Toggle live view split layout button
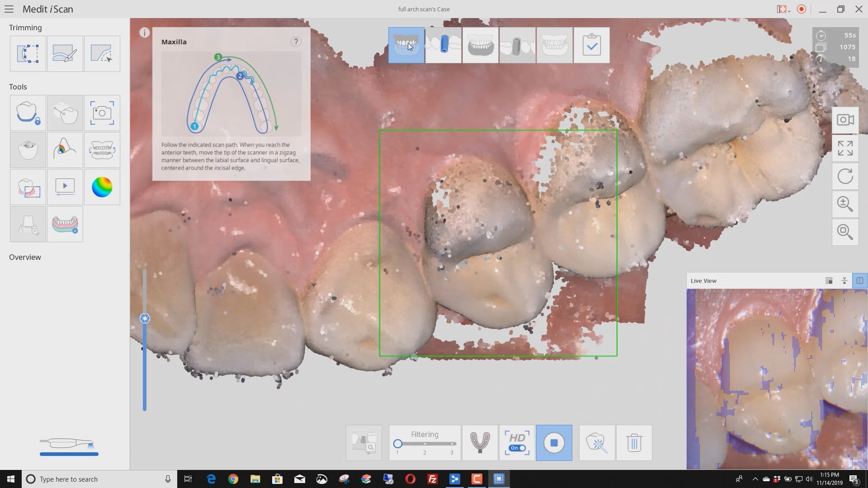This screenshot has height=488, width=868. click(859, 281)
